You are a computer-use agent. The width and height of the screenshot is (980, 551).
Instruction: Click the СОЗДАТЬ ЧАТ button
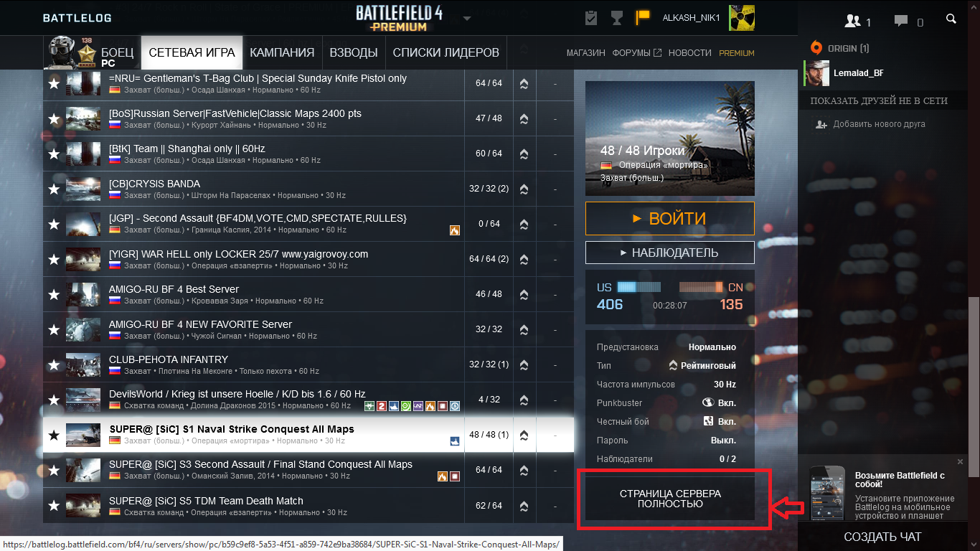coord(882,537)
